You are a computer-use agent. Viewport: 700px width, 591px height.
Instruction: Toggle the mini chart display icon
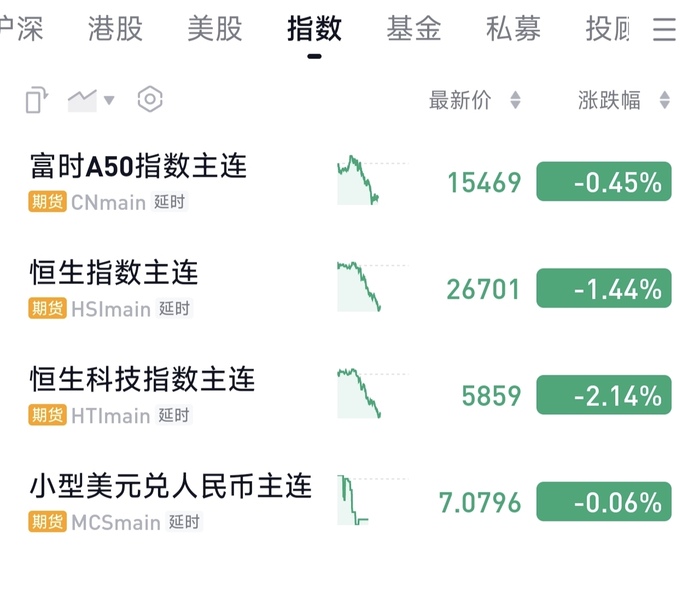tap(82, 100)
